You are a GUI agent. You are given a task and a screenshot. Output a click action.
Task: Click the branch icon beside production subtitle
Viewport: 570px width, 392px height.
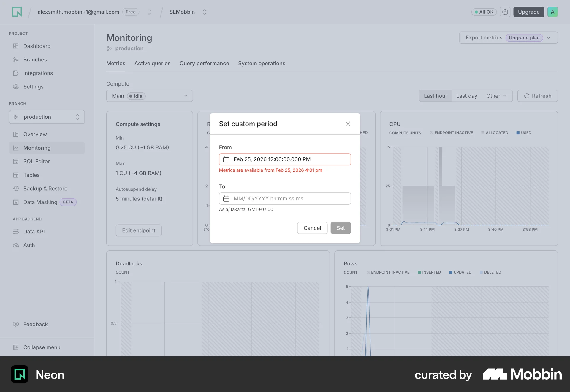pos(109,48)
